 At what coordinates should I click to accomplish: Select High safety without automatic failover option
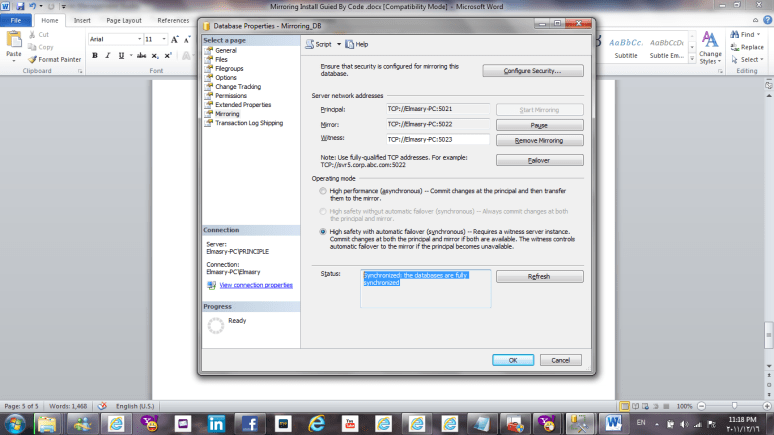point(321,211)
